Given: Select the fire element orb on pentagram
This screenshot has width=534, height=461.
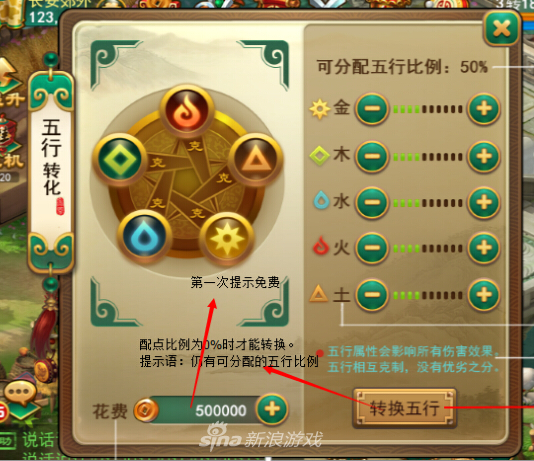Looking at the screenshot, I should 187,111.
